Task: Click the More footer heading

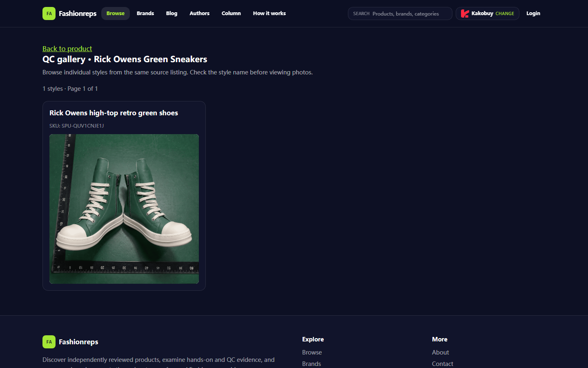Action: point(440,339)
